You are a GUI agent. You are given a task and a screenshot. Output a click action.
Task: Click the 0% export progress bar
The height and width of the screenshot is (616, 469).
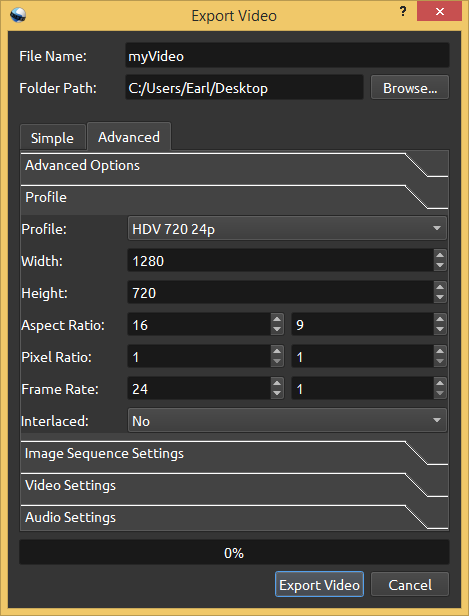[x=234, y=552]
